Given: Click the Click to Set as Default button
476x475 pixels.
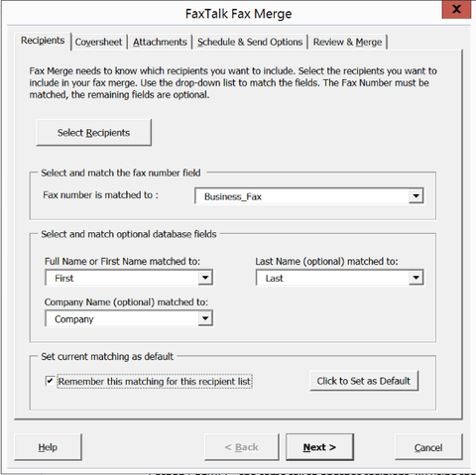Looking at the screenshot, I should pos(364,381).
